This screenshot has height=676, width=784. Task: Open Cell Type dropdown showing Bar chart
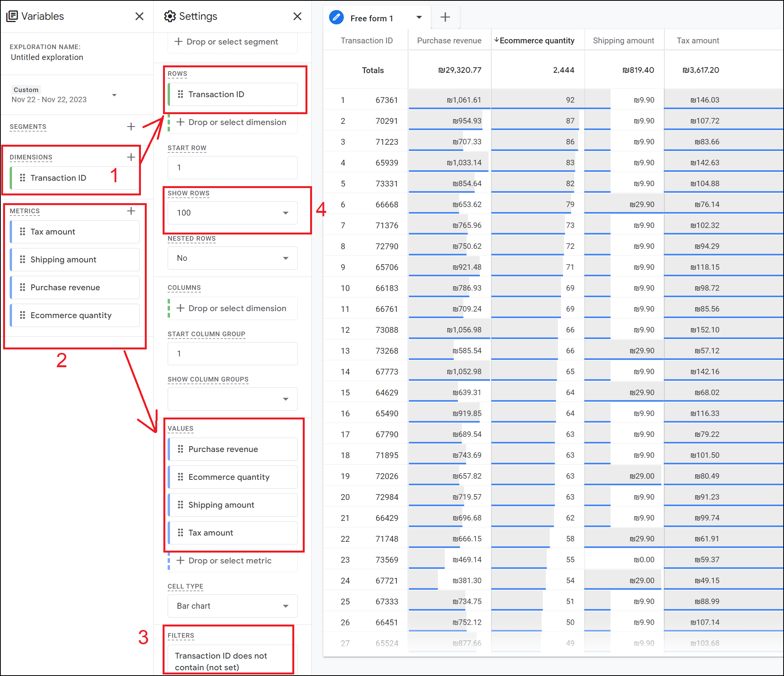(233, 606)
